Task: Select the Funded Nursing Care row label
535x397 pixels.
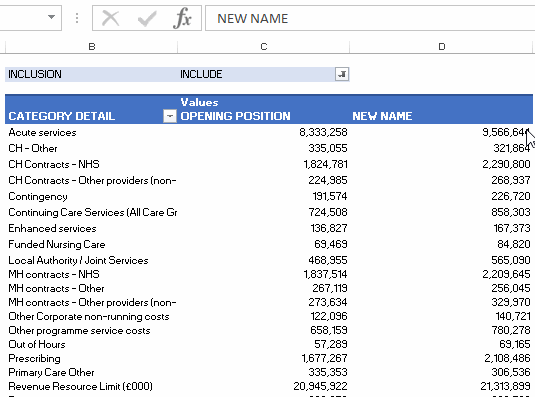Action: [57, 245]
